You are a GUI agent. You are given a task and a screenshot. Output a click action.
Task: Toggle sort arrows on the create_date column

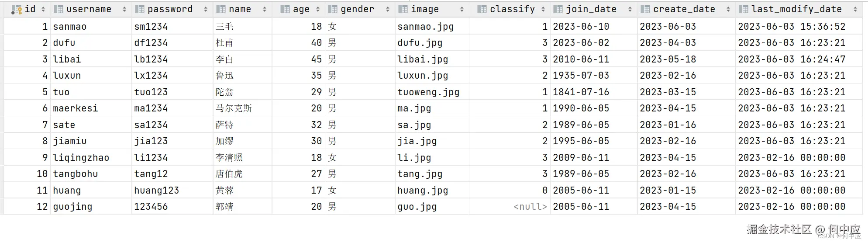click(x=728, y=9)
